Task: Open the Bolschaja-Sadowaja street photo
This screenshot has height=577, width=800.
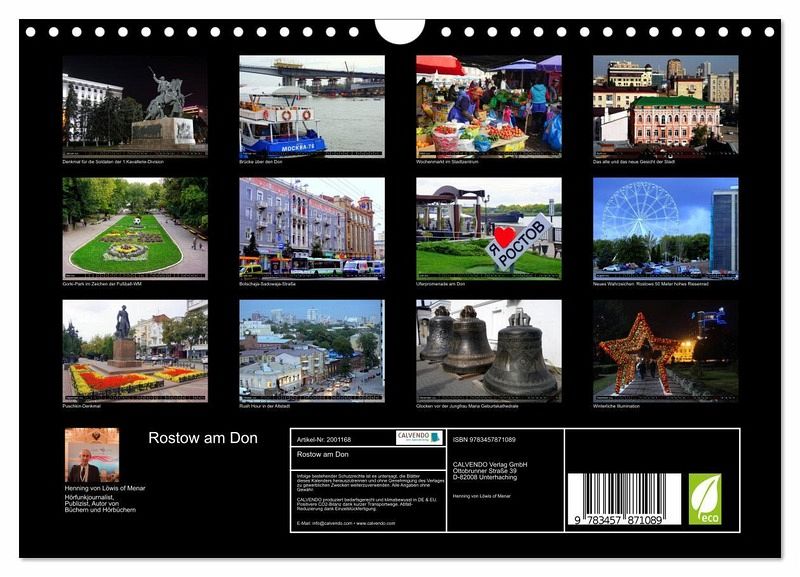Action: (312, 229)
